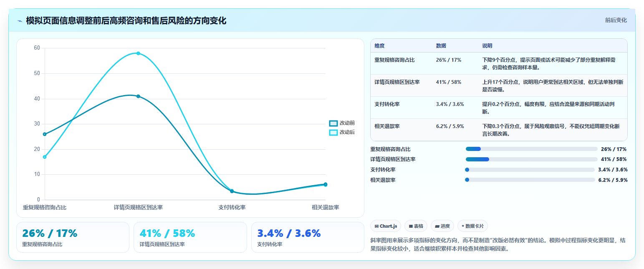Click table cell 相关退款率
Viewport: 644px width, 269px height.
tap(387, 126)
